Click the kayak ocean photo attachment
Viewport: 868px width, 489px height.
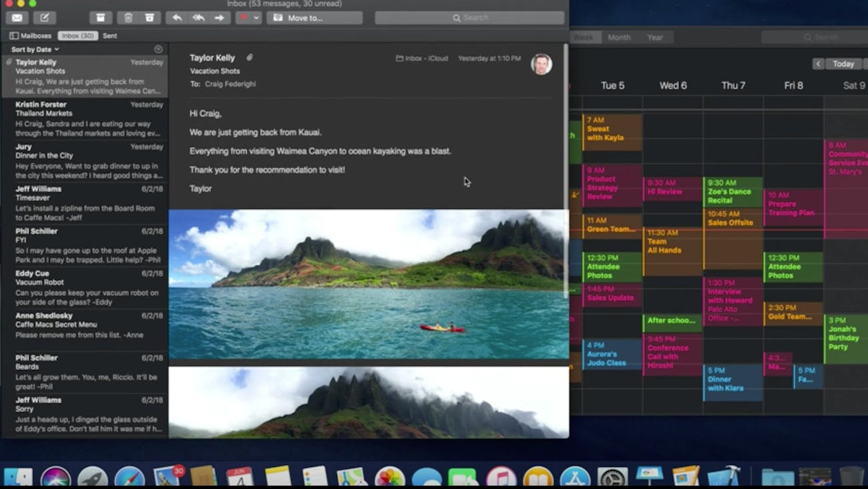(369, 285)
